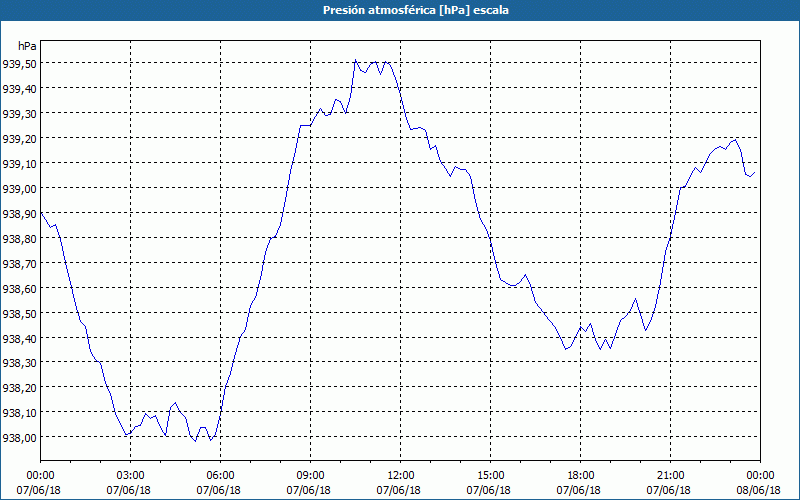This screenshot has width=800, height=500.
Task: Click the chart title 'Presión atmosférica [hPa] escala'
Action: tap(416, 10)
